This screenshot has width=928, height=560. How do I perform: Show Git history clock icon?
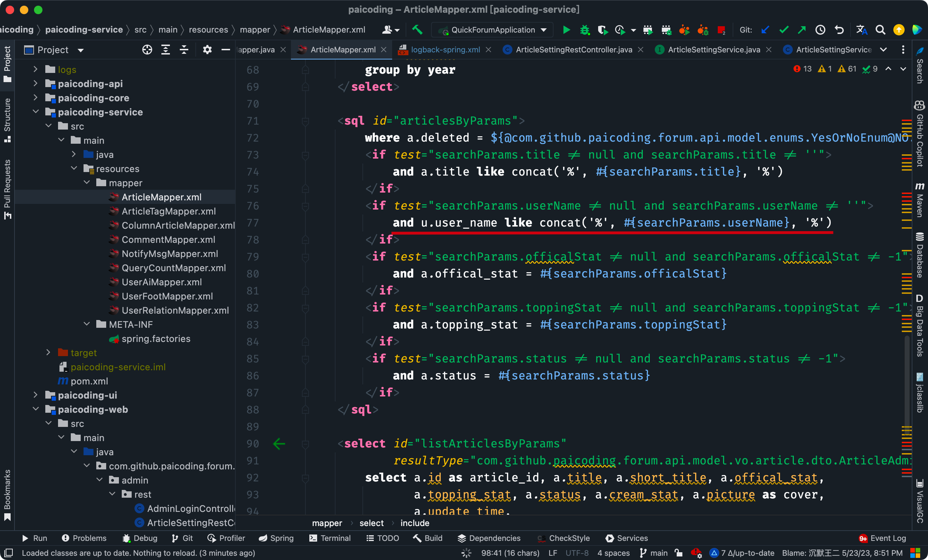pyautogui.click(x=820, y=30)
